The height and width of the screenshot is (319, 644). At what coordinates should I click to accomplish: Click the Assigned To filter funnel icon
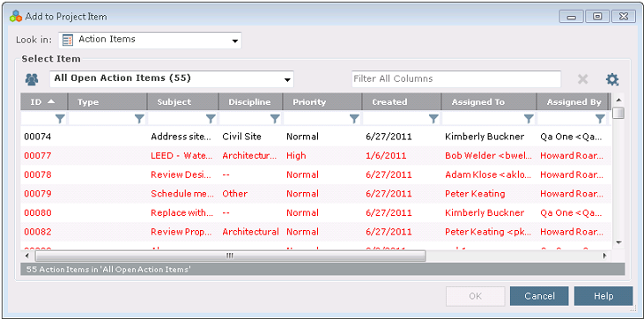pos(529,119)
